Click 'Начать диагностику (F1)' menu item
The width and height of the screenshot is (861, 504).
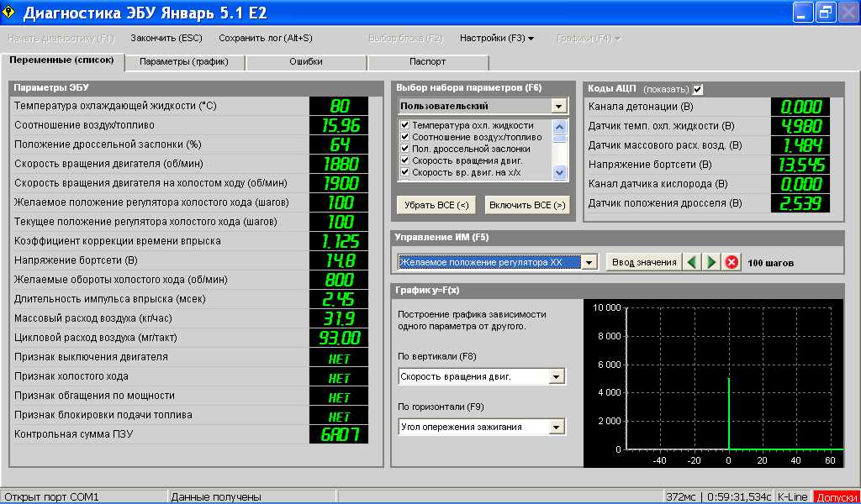(x=61, y=39)
